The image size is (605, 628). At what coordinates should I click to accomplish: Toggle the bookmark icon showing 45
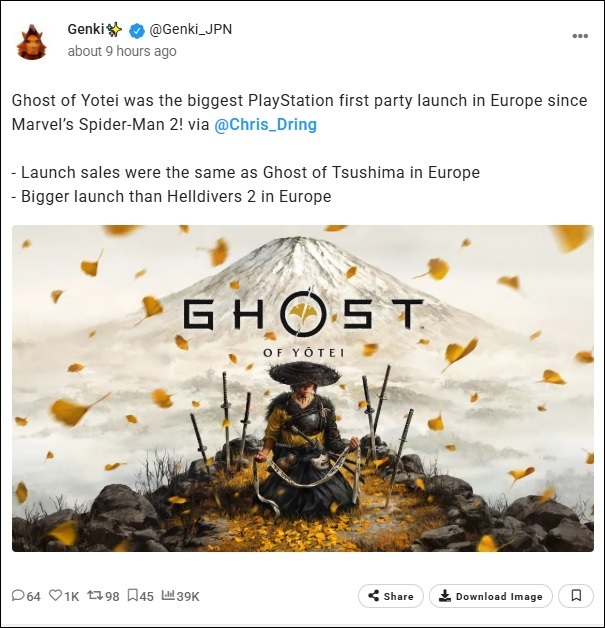(133, 596)
